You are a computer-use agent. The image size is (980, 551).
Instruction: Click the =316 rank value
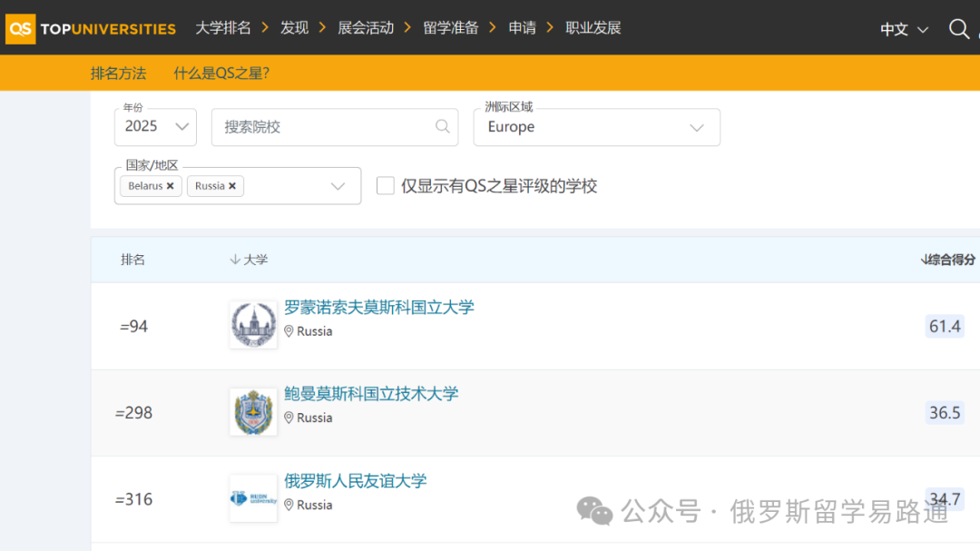(133, 499)
